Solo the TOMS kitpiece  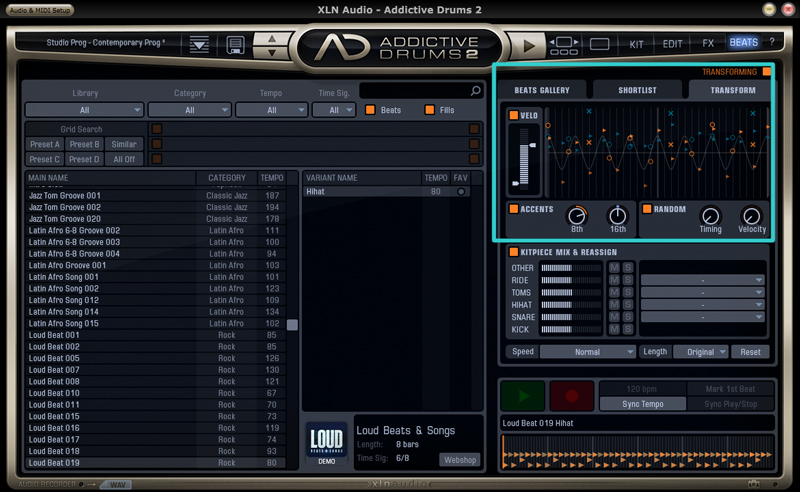[x=628, y=292]
